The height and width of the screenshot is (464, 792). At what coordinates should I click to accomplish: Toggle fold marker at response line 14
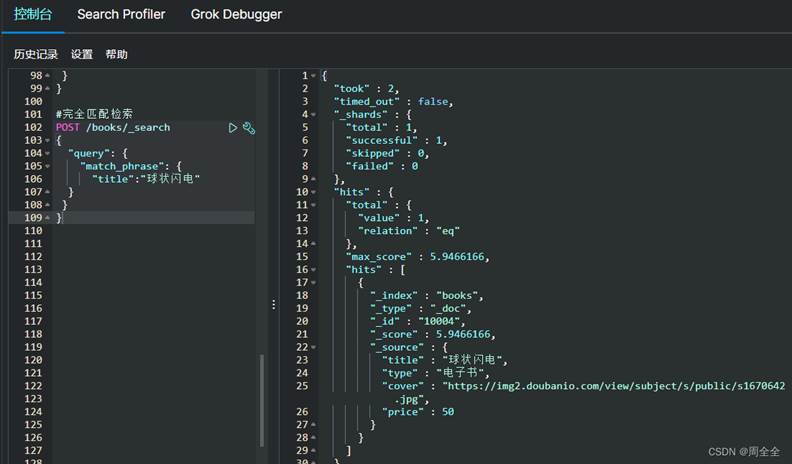[313, 244]
